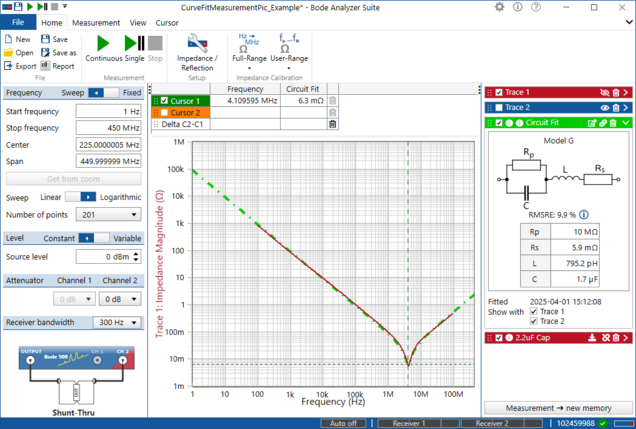The width and height of the screenshot is (636, 429).
Task: Open the Cursor ribbon tab
Action: pyautogui.click(x=168, y=21)
